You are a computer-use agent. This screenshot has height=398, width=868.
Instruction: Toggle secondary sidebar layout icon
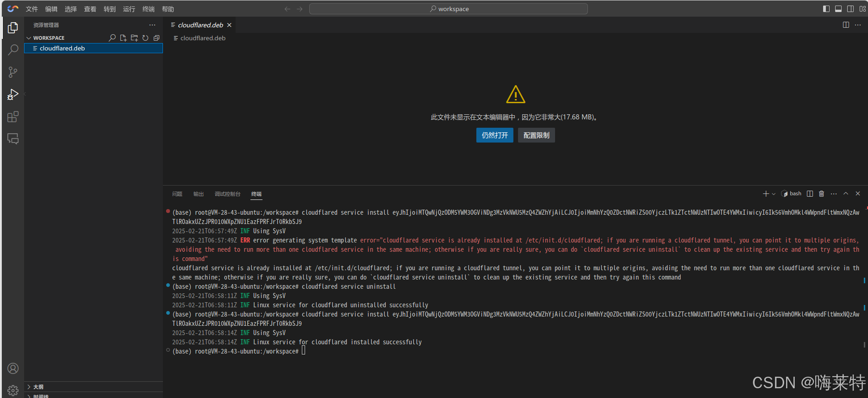pyautogui.click(x=850, y=9)
